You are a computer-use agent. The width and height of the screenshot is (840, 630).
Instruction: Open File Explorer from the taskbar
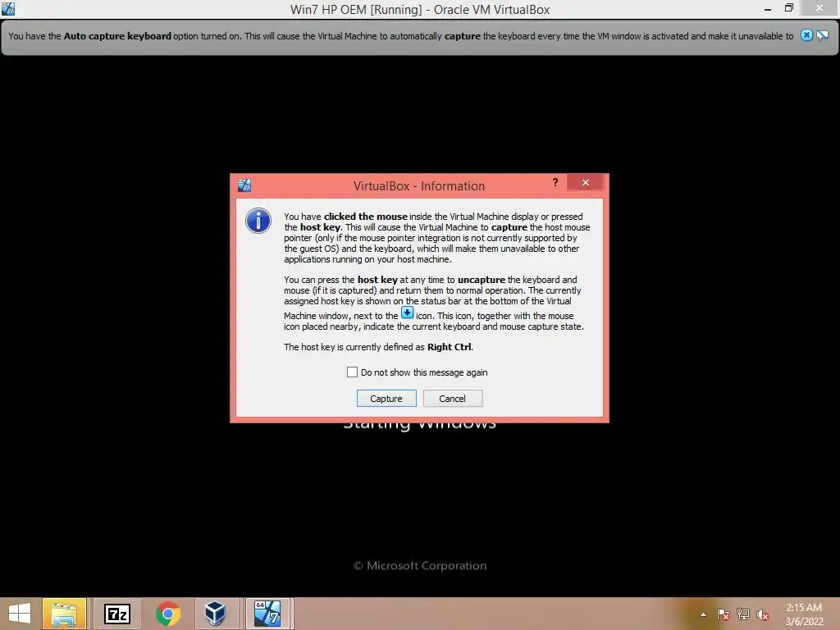click(64, 614)
